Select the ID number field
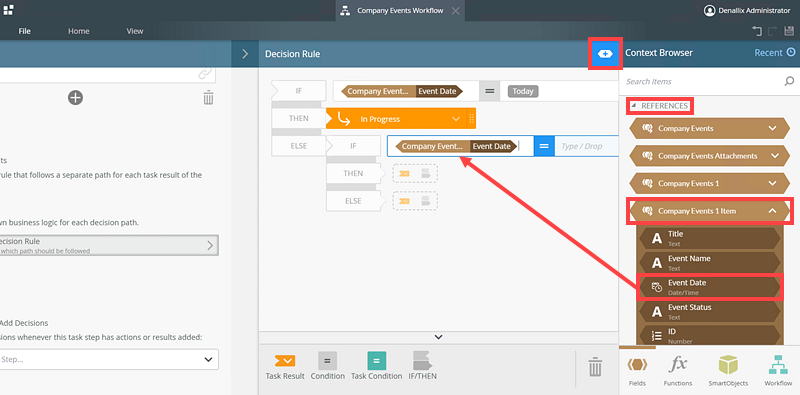Screen dimensions: 800x395 point(710,335)
